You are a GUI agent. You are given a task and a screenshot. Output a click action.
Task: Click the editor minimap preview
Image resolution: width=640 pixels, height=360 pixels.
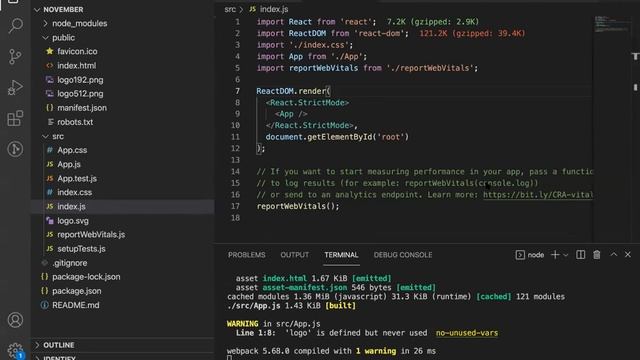tap(611, 25)
